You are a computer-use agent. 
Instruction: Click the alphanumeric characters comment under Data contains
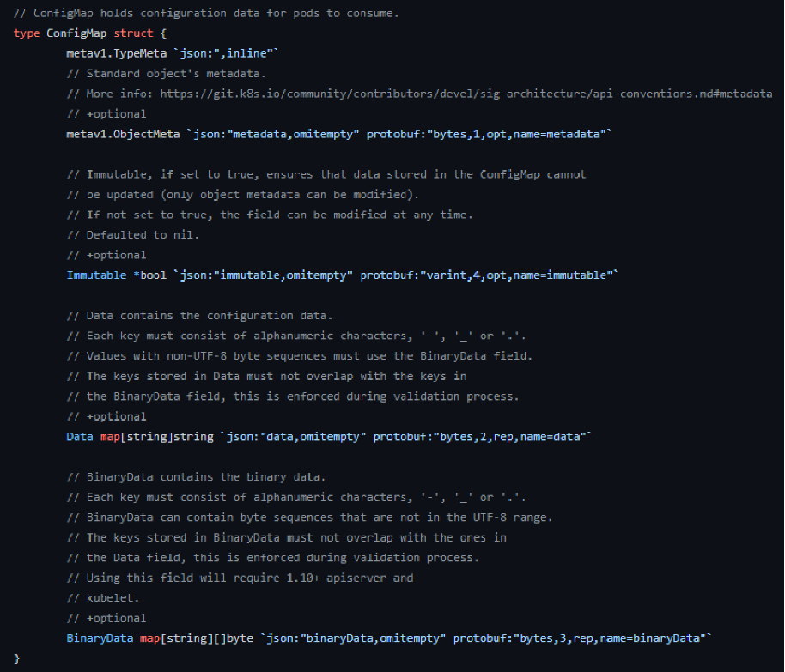coord(296,336)
